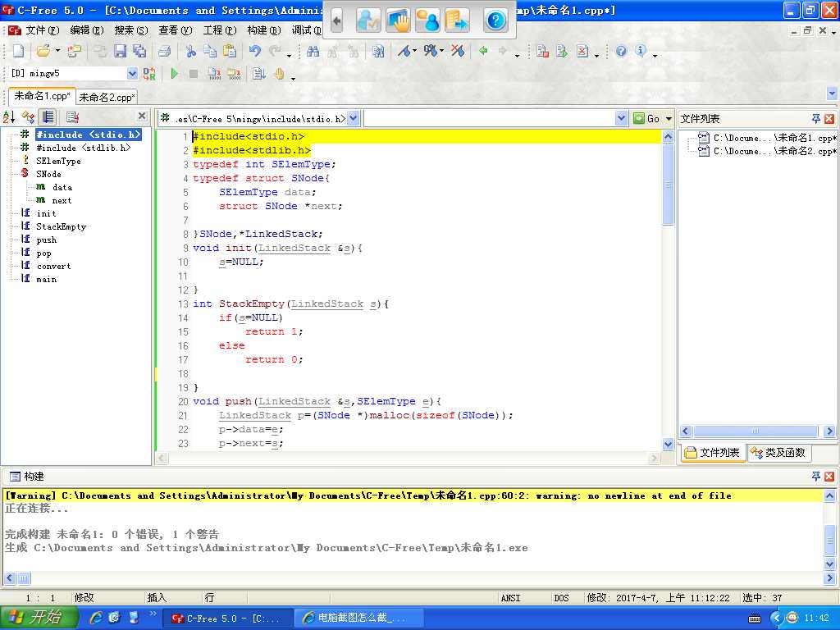Click the Cut (scissors) icon
840x630 pixels.
(x=190, y=51)
